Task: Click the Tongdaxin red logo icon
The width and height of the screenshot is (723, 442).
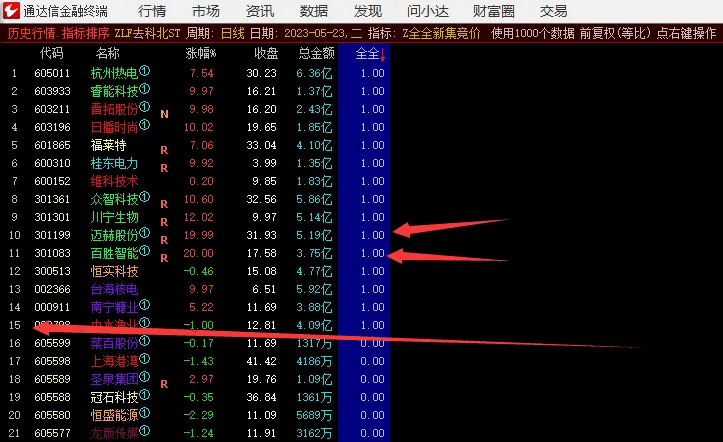Action: point(12,11)
